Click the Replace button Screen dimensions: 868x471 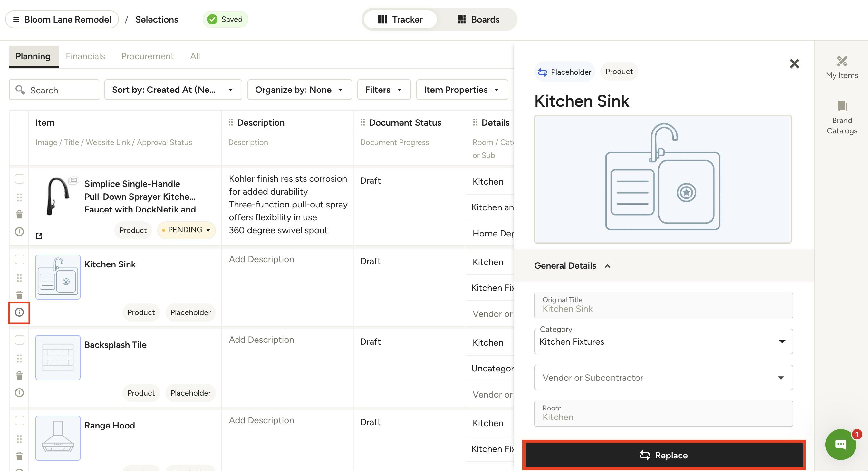tap(663, 455)
